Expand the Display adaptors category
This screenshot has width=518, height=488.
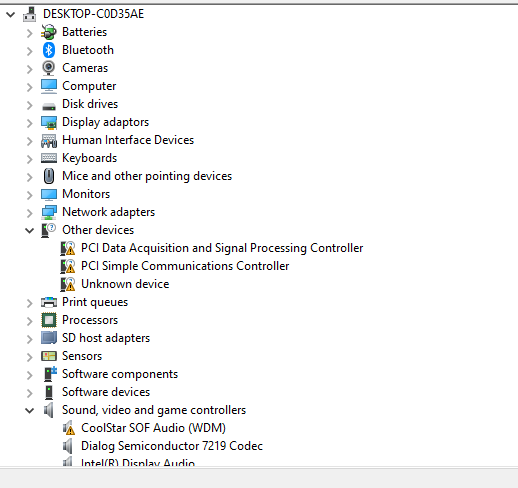[30, 123]
